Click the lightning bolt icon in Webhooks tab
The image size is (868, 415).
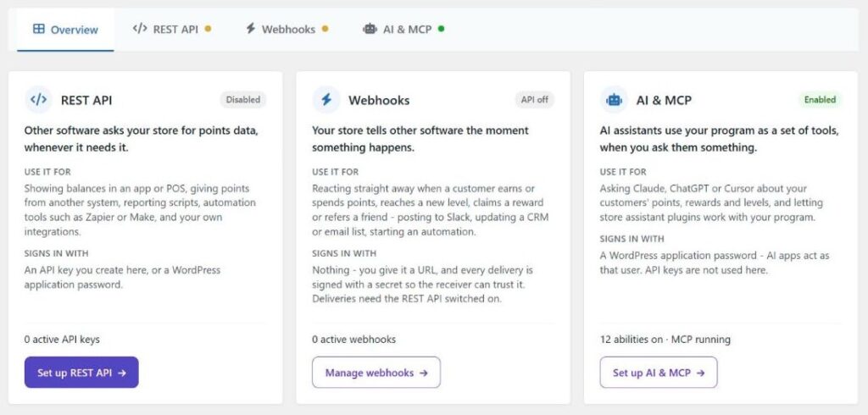pos(251,29)
